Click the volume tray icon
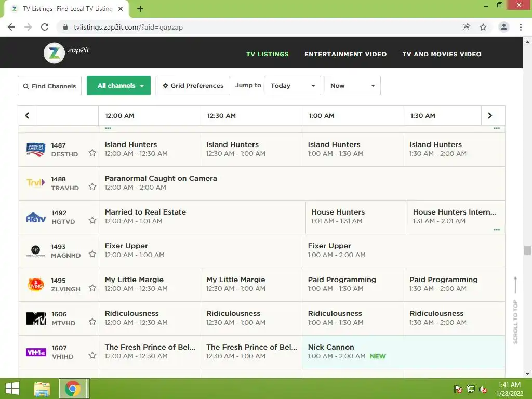The image size is (532, 399). click(483, 389)
